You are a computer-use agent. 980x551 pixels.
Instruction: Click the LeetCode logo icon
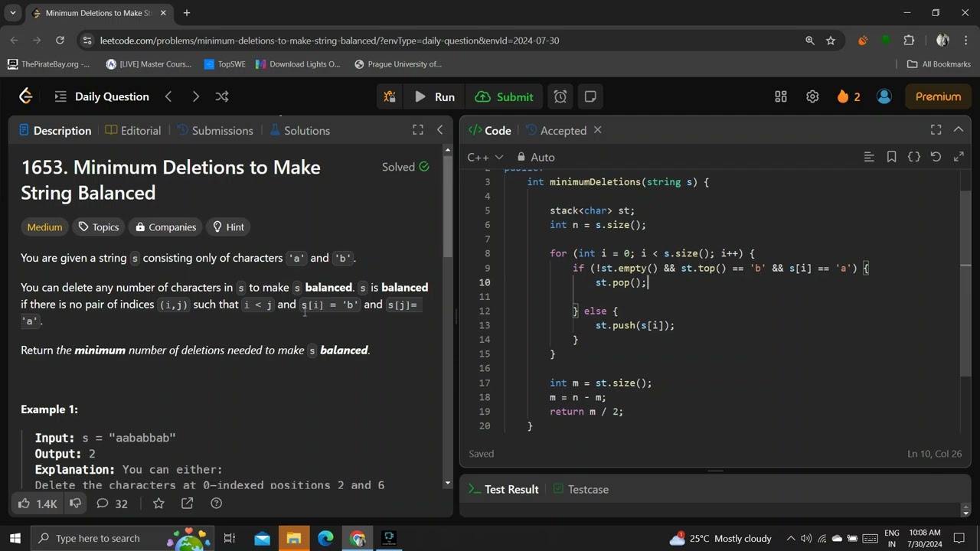(x=25, y=96)
